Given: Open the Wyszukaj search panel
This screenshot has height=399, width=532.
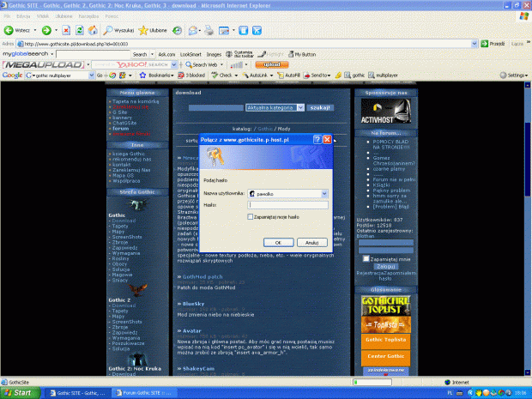Looking at the screenshot, I should click(118, 31).
